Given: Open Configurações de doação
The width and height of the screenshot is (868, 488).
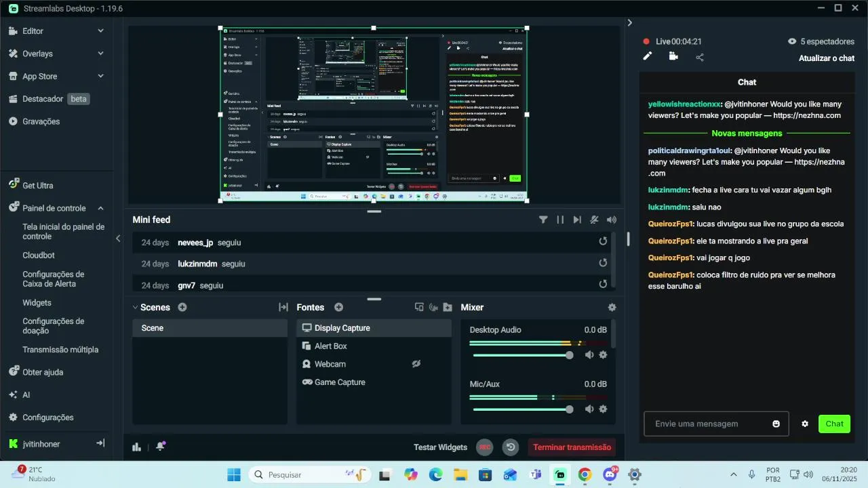Looking at the screenshot, I should 53,326.
